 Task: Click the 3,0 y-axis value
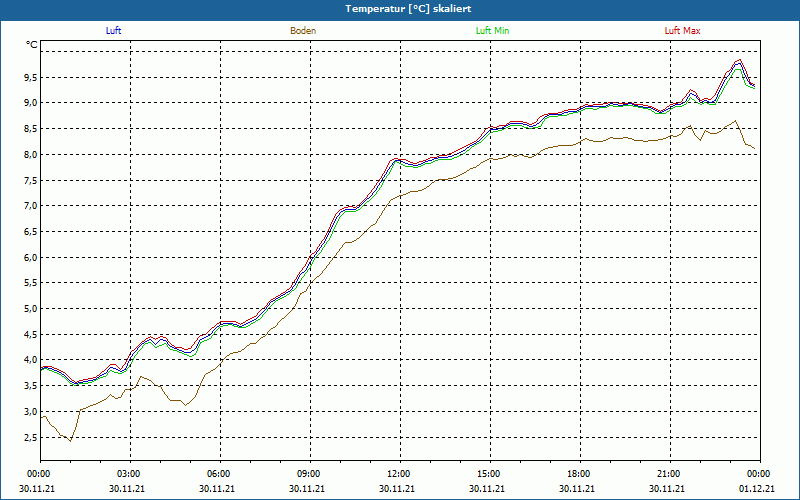click(x=31, y=411)
